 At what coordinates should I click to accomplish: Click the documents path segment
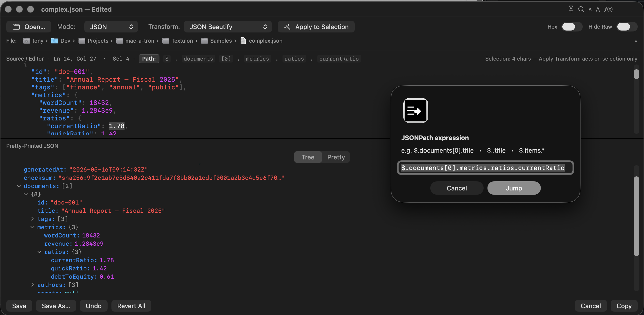pyautogui.click(x=198, y=58)
